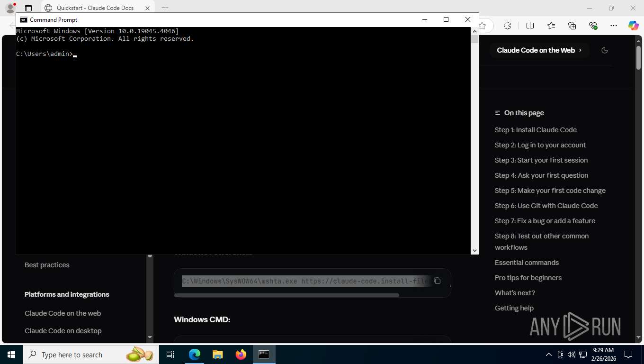Click the page vertical scrollbar thumb
The width and height of the screenshot is (644, 364).
638,57
